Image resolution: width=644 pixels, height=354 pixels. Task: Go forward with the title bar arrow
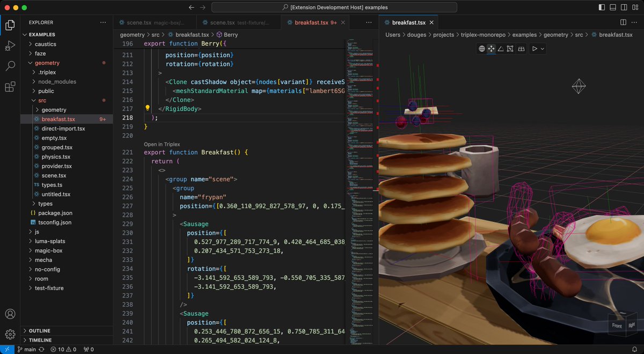click(x=202, y=8)
